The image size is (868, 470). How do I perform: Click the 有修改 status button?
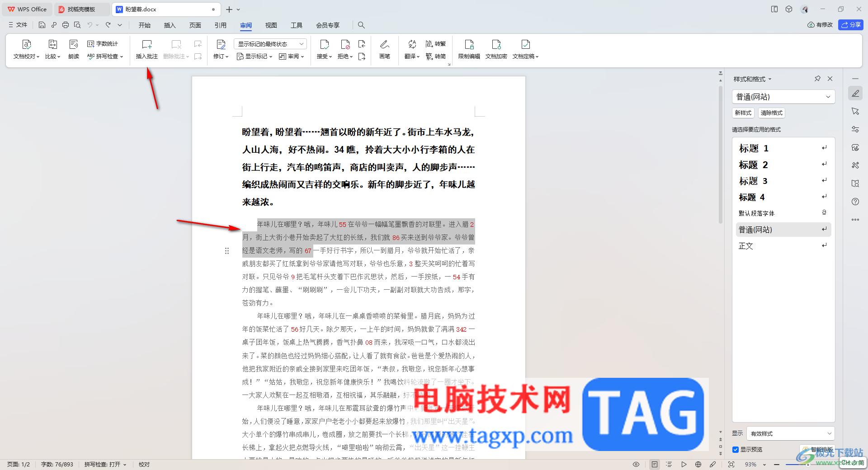(820, 25)
